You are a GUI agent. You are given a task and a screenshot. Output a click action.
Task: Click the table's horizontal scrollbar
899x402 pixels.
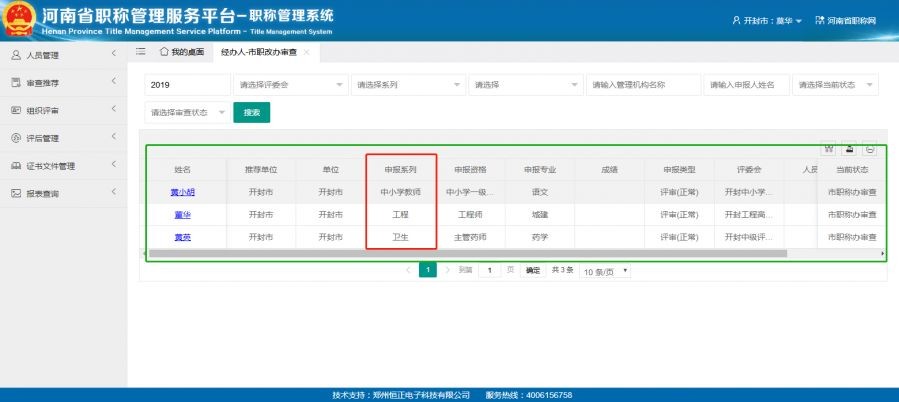(x=468, y=253)
